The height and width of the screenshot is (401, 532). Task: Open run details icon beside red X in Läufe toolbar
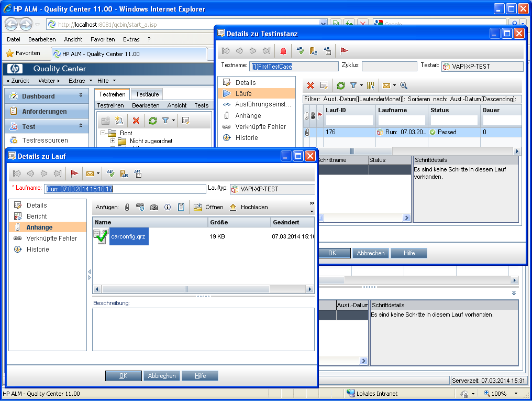(324, 85)
